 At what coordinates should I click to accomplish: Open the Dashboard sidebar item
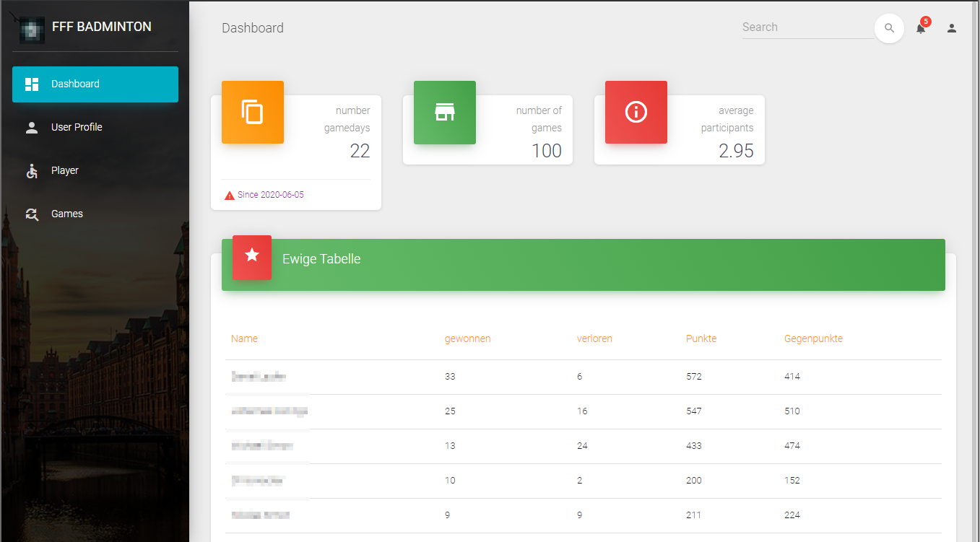[95, 84]
